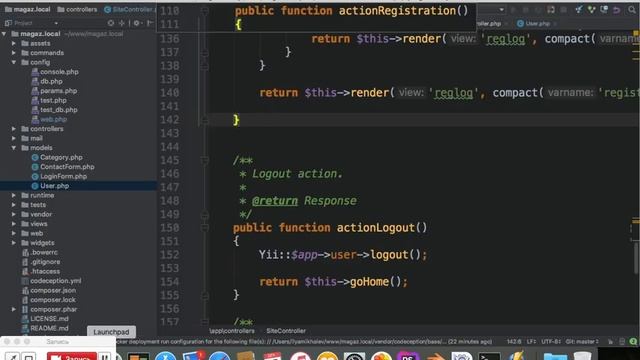
Task: Expand the mail folder
Action: point(14,138)
